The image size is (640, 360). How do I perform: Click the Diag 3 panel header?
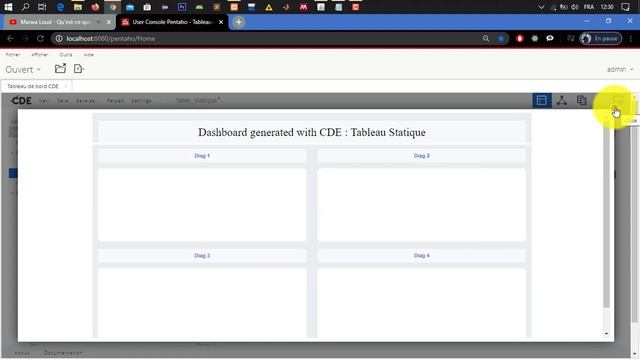point(202,256)
